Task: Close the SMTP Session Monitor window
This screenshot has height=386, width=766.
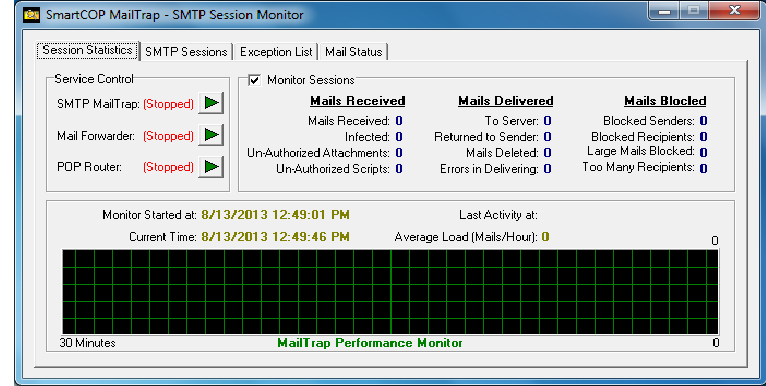Action: coord(735,11)
